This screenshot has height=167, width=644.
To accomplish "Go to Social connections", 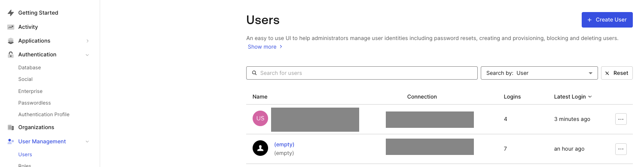I will pyautogui.click(x=25, y=79).
